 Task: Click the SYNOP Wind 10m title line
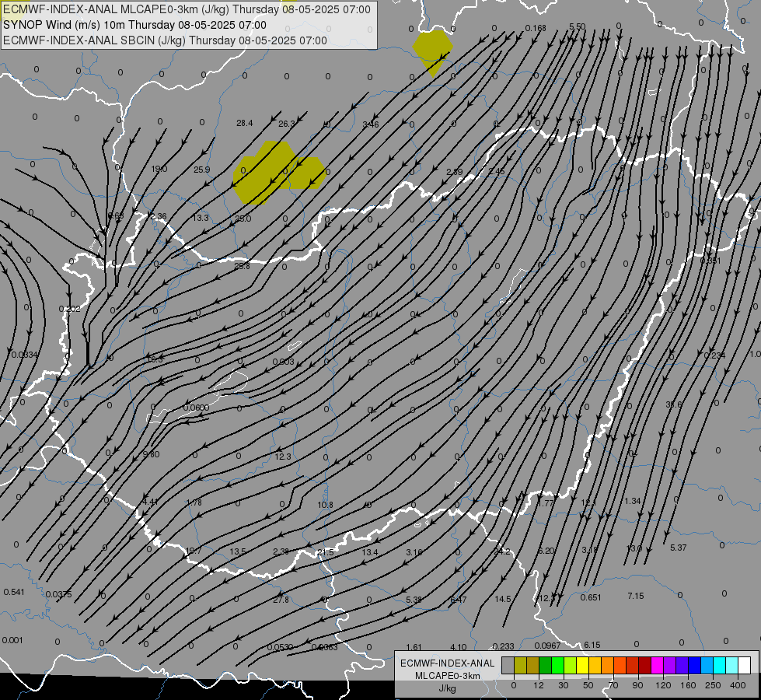(135, 25)
